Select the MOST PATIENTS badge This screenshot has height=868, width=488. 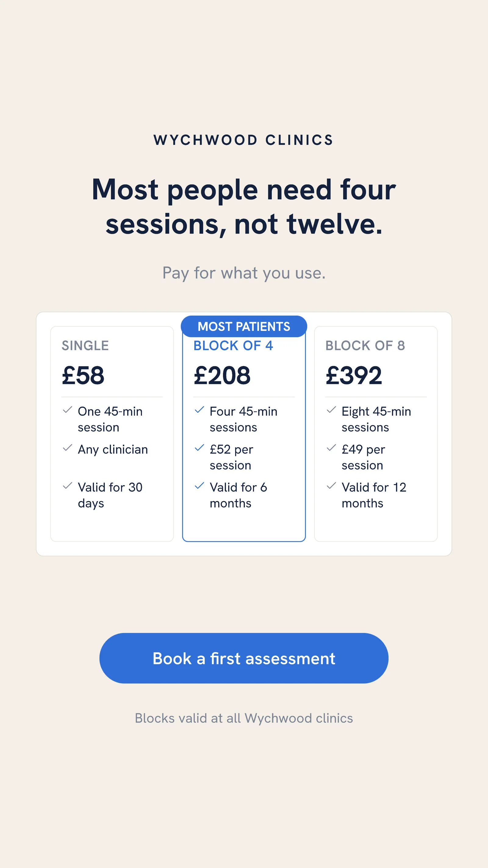(x=244, y=326)
